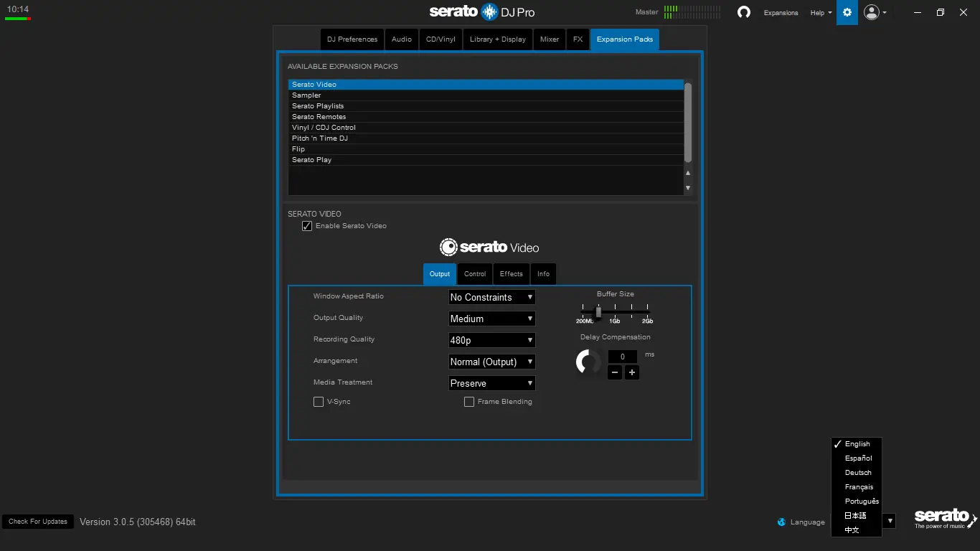Screen dimensions: 980x551
Task: Click the Delay Compensation knob
Action: (588, 362)
